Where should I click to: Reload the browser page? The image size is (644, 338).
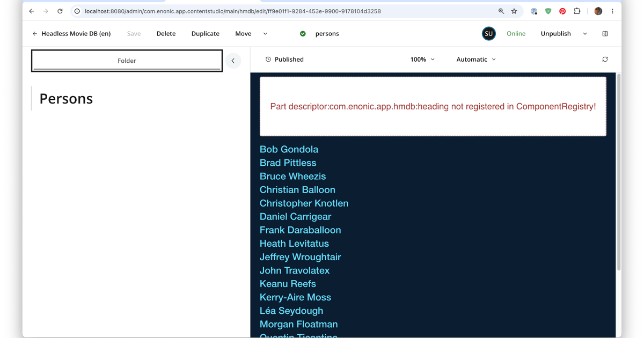pyautogui.click(x=60, y=11)
